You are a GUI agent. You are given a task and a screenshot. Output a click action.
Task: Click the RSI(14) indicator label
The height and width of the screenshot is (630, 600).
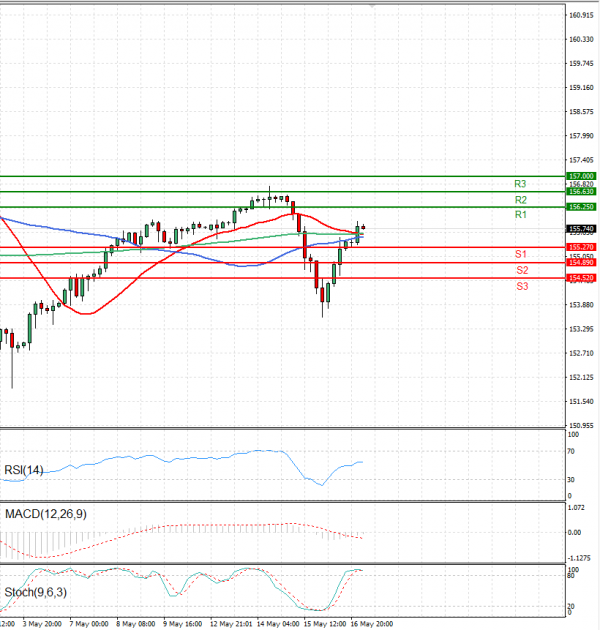(24, 470)
